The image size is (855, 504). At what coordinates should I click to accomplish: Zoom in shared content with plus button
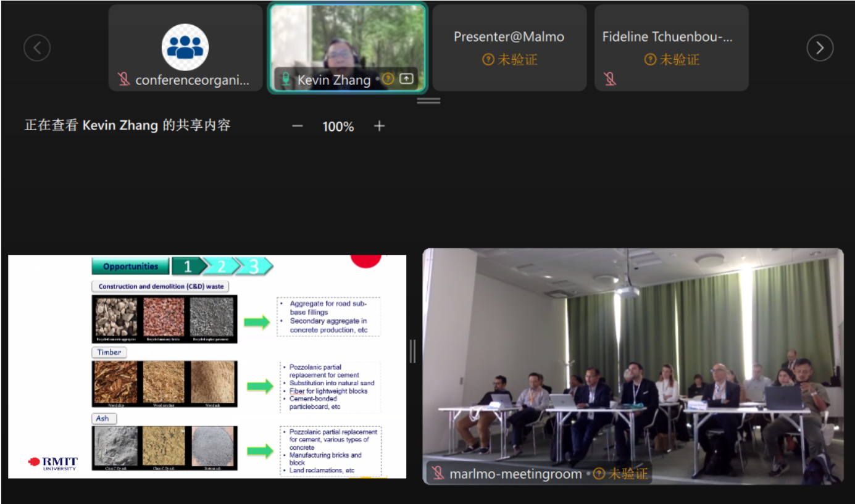pyautogui.click(x=379, y=126)
